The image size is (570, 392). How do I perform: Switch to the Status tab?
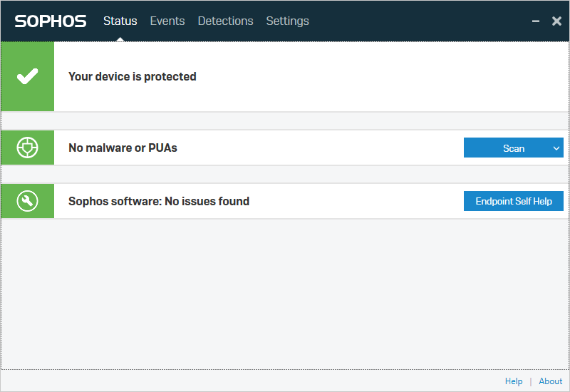point(120,21)
